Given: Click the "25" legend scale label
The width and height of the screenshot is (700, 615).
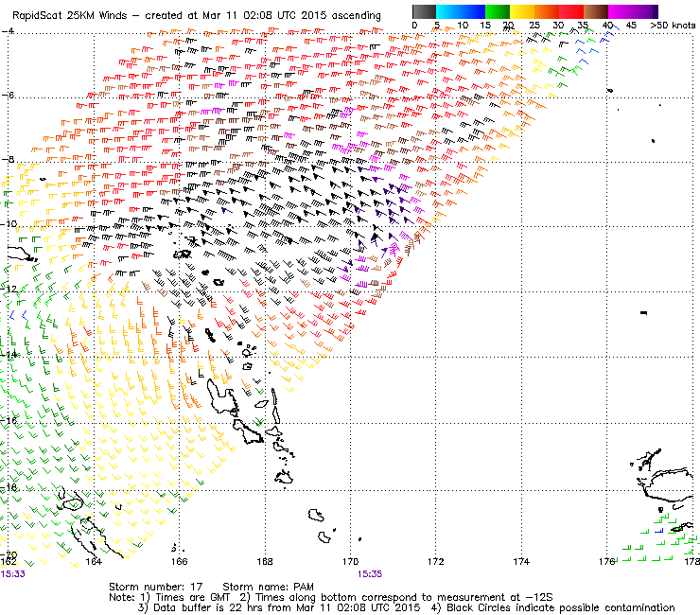Looking at the screenshot, I should click(534, 26).
